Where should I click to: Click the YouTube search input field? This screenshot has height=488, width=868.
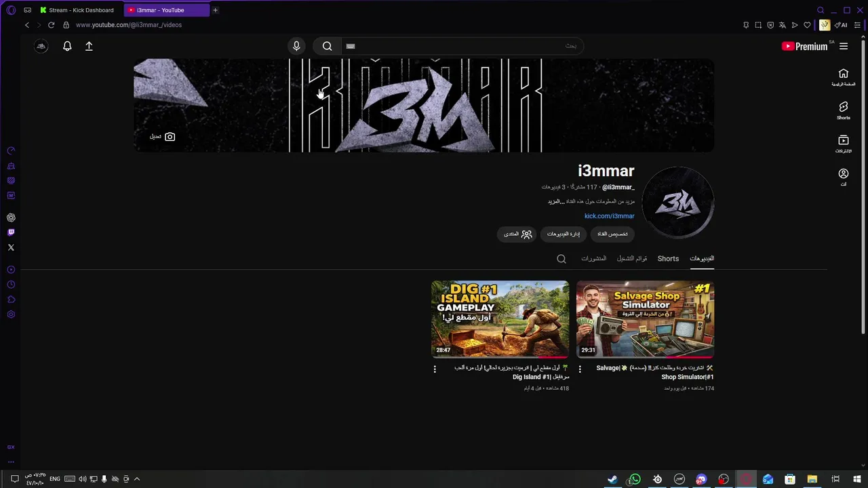[461, 46]
